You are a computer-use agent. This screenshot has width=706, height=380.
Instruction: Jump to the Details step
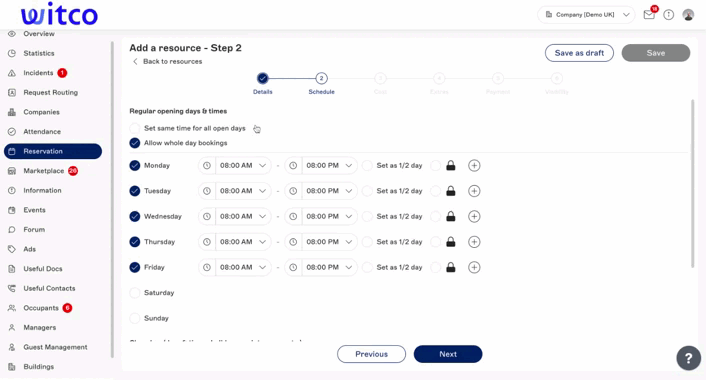pos(262,78)
